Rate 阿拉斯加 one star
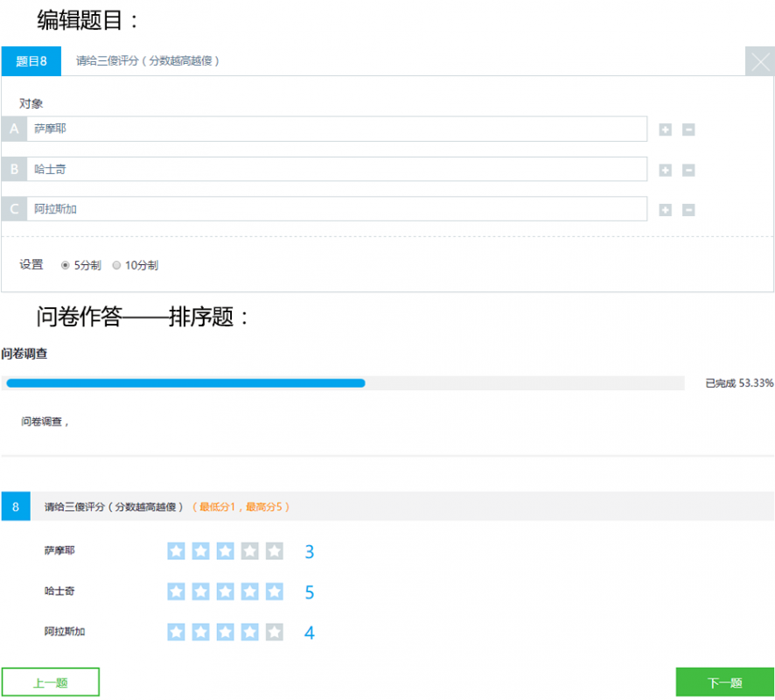Viewport: 775px width, 700px height. 176,632
